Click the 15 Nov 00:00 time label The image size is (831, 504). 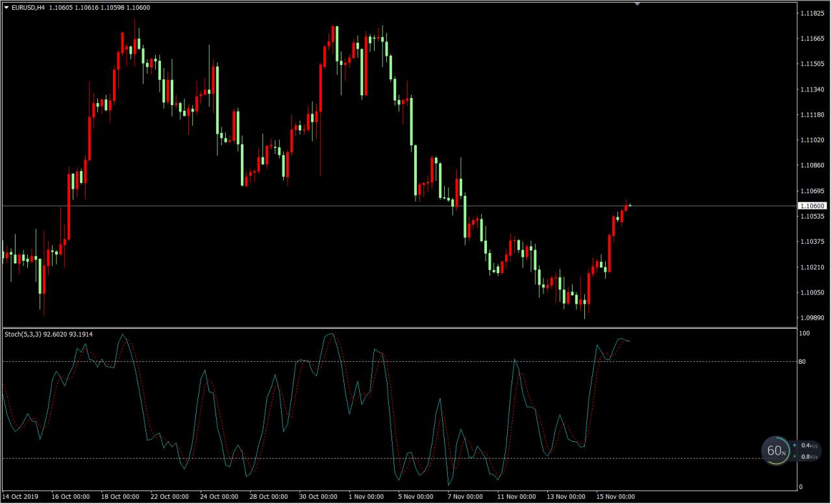615,497
